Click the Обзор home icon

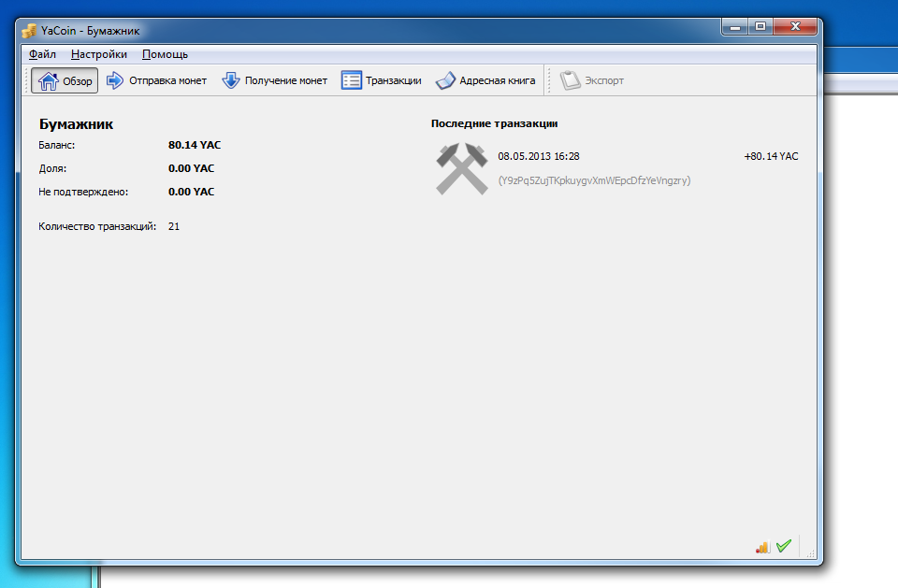(x=49, y=81)
